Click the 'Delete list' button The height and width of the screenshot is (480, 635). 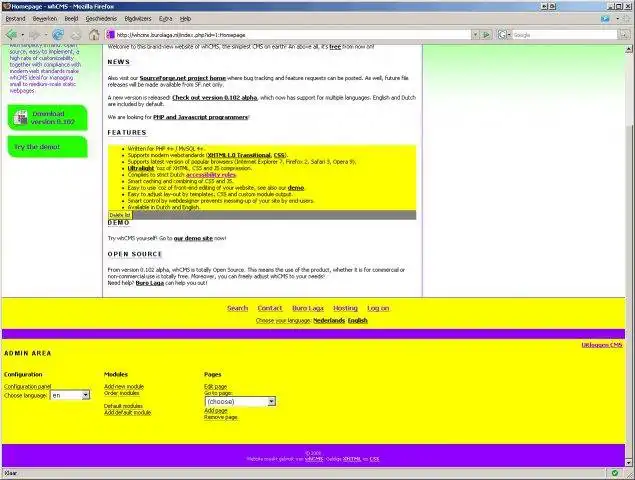point(120,215)
